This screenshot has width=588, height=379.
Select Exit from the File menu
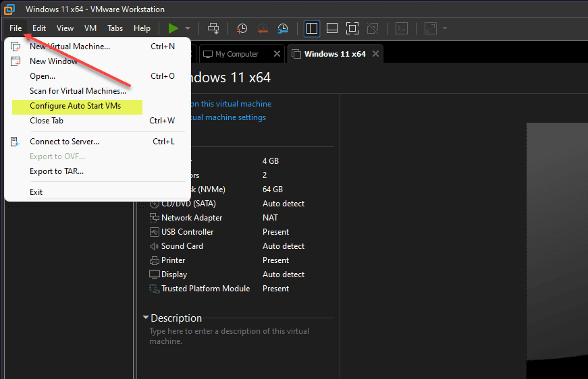pyautogui.click(x=97, y=192)
